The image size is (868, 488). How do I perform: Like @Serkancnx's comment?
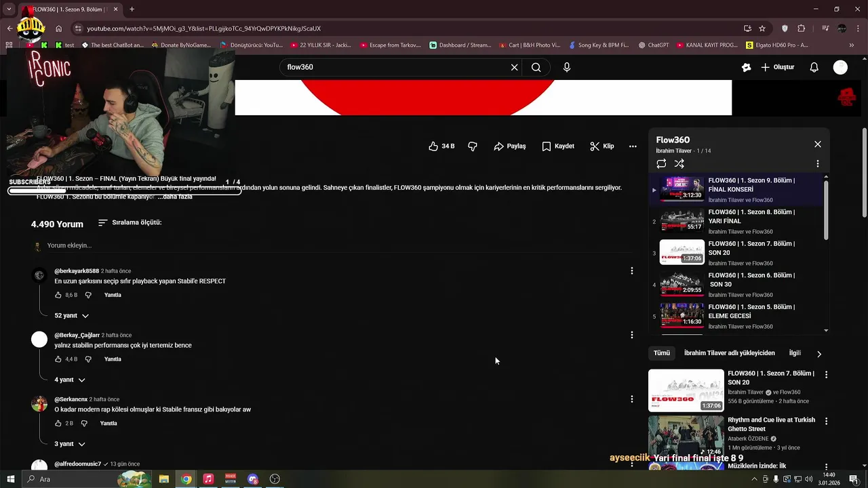(59, 424)
